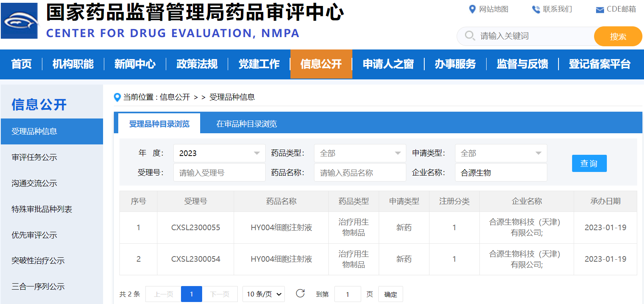Screen dimensions: 644x304
Task: Open 党建工作 menu item
Action: (x=259, y=64)
